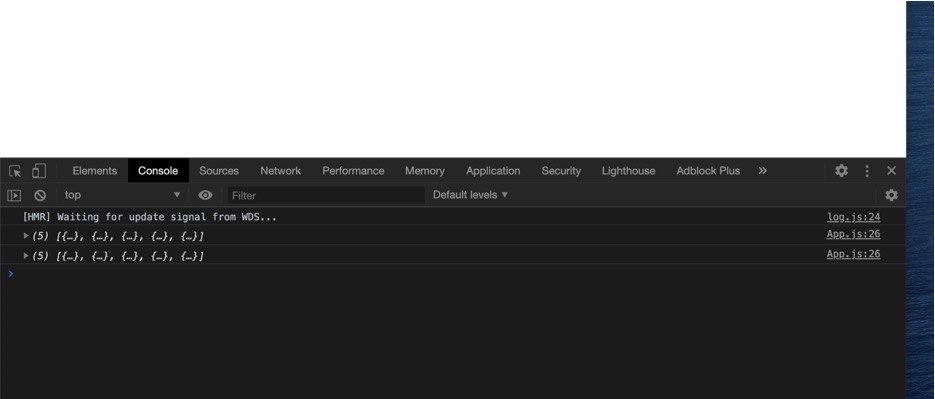Open the second App.js:26 source link

[x=853, y=254]
